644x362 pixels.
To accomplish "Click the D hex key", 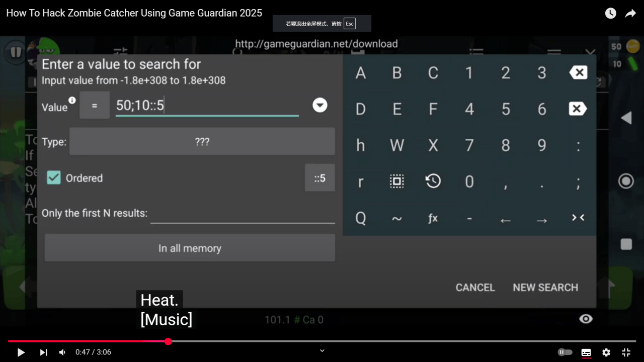I will (x=361, y=109).
